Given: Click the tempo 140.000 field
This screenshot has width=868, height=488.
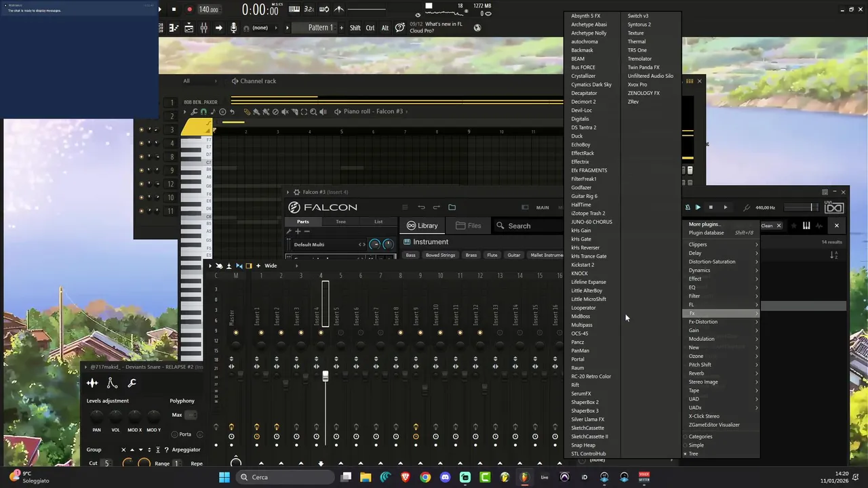Looking at the screenshot, I should (209, 9).
